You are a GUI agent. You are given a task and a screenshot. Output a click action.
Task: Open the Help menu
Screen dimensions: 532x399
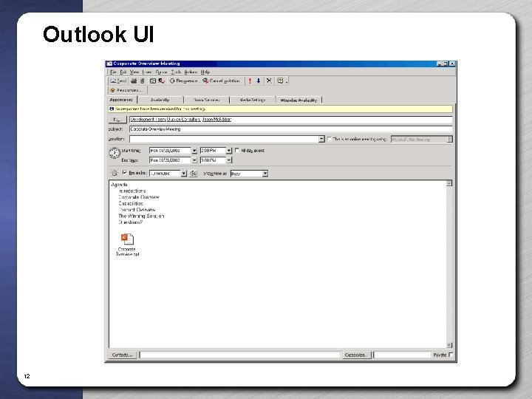click(x=205, y=72)
